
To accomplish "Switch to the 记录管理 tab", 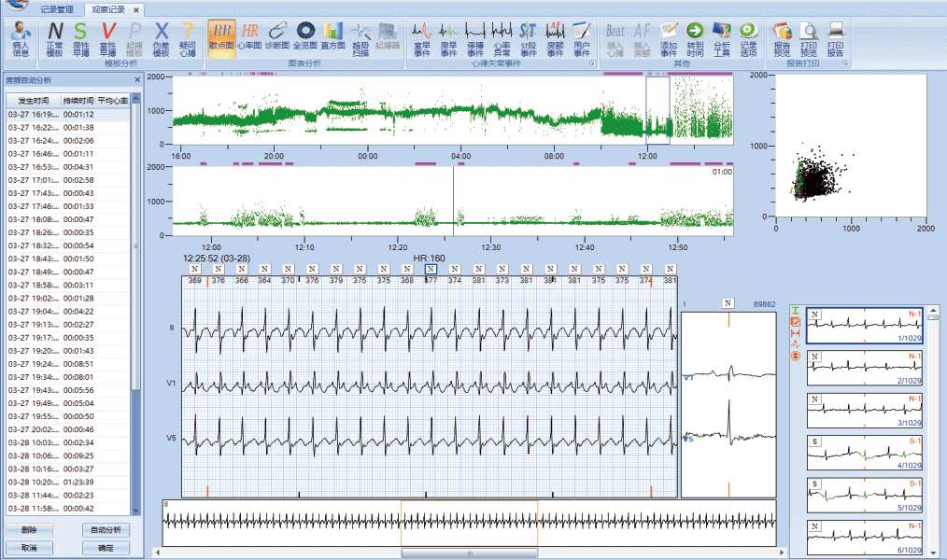I will click(x=56, y=9).
